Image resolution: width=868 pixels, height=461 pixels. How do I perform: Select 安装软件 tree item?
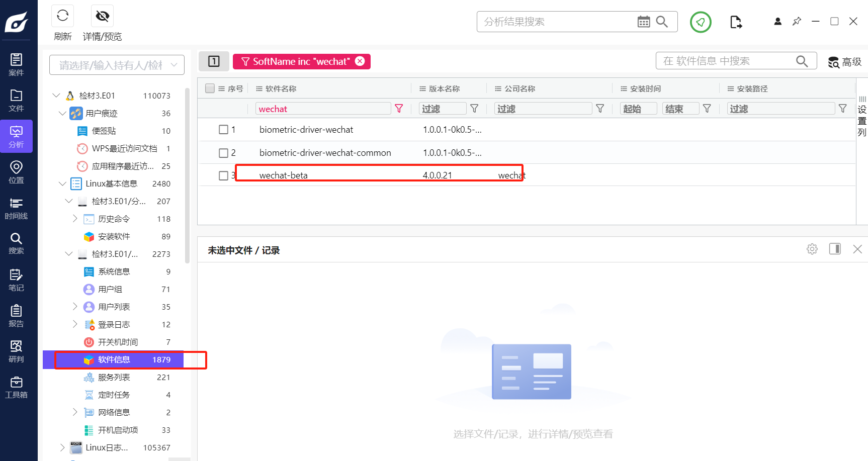114,236
